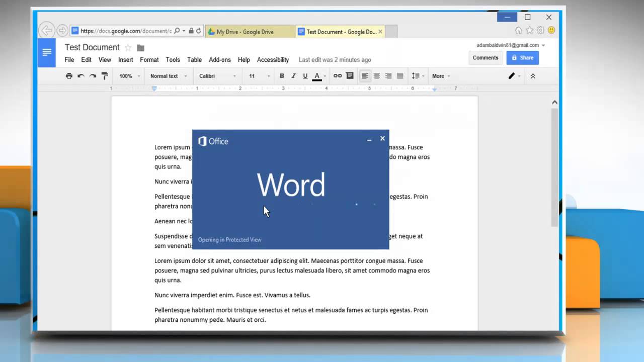The height and width of the screenshot is (362, 644).
Task: Click 'Last edit was 2 minutes ago' link
Action: 335,60
